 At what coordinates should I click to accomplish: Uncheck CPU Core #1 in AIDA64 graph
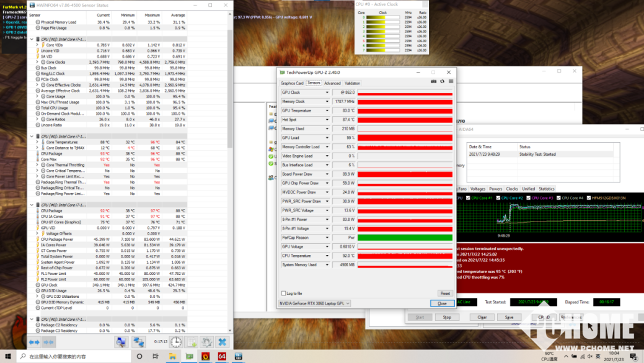coord(468,198)
